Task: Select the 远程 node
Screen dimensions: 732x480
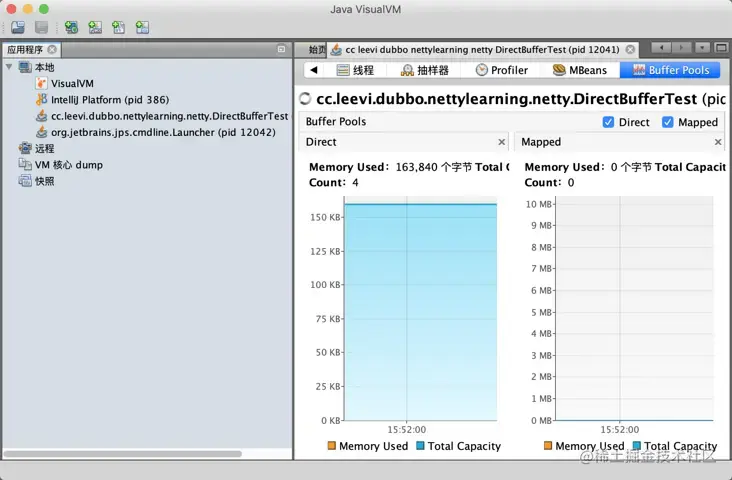Action: pos(45,148)
